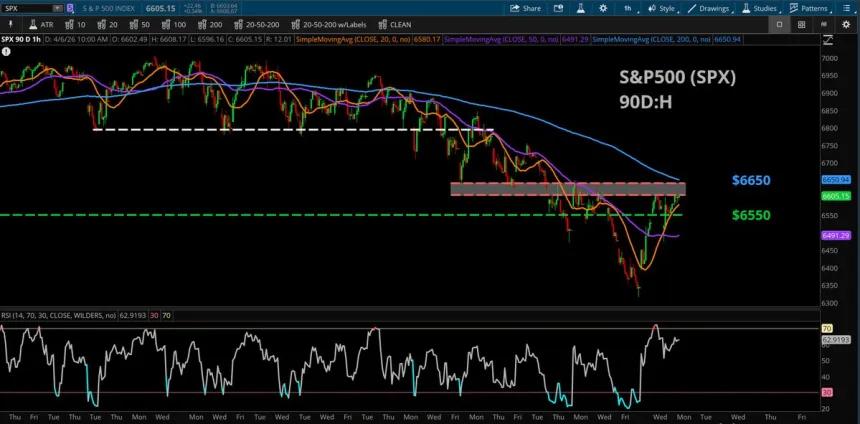Click the pin icon on studies toolbar

(10, 25)
